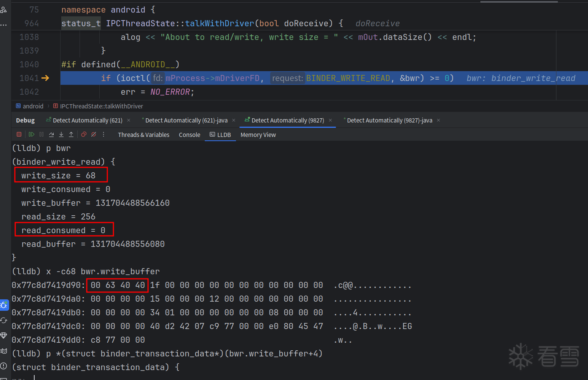The width and height of the screenshot is (588, 380).
Task: Click the read_size = 256 output line
Action: tap(58, 216)
